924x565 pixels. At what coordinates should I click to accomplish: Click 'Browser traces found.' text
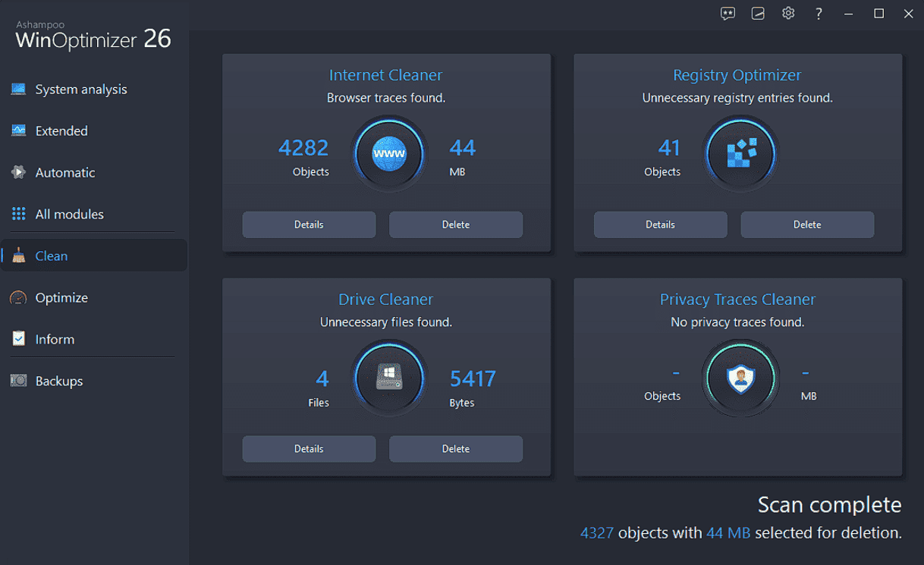tap(386, 98)
